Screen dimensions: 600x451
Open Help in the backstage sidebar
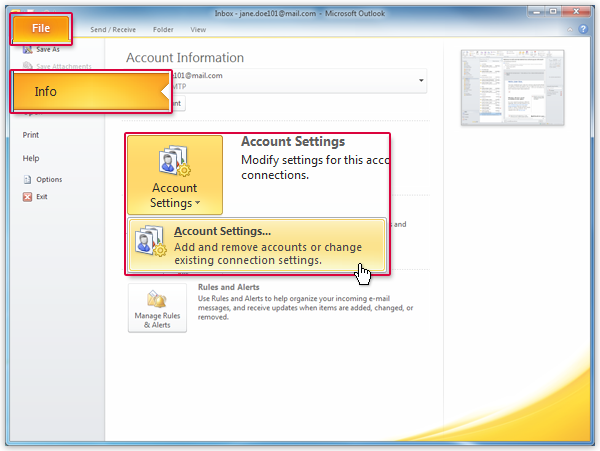click(x=31, y=158)
